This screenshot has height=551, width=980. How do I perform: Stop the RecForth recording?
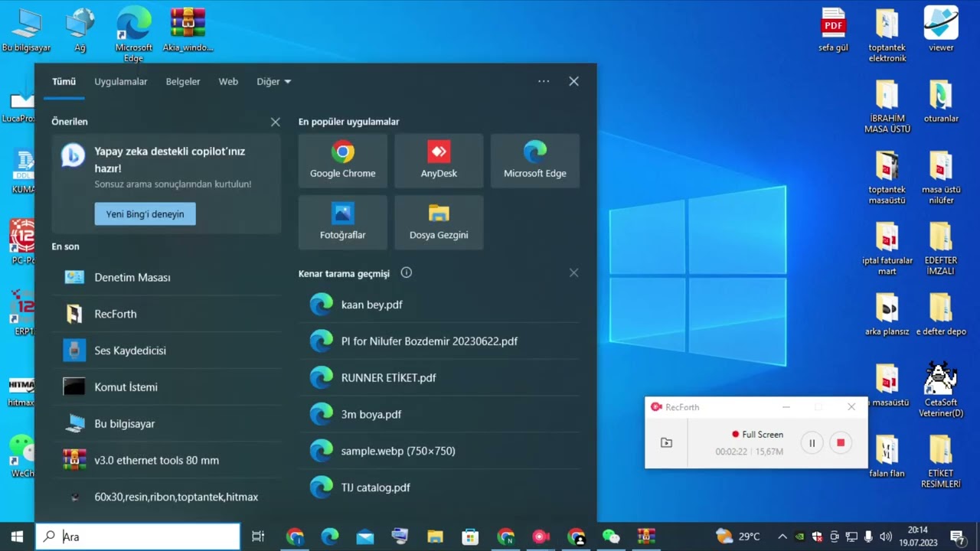840,442
